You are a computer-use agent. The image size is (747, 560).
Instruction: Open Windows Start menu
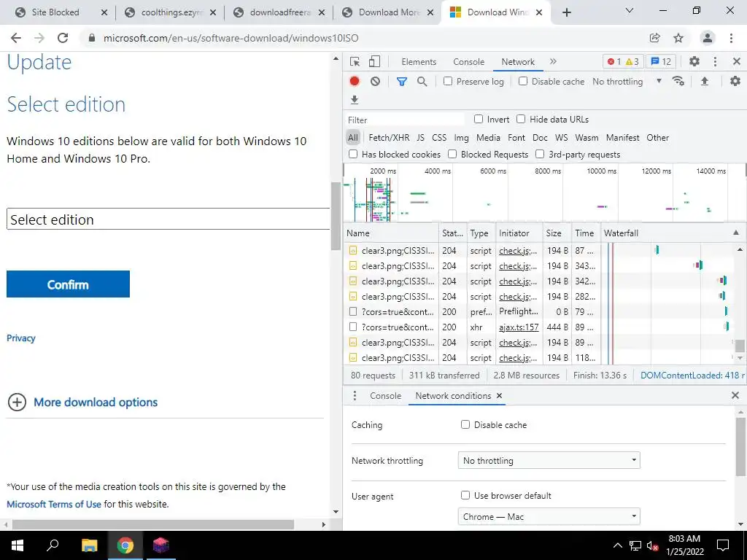[17, 545]
